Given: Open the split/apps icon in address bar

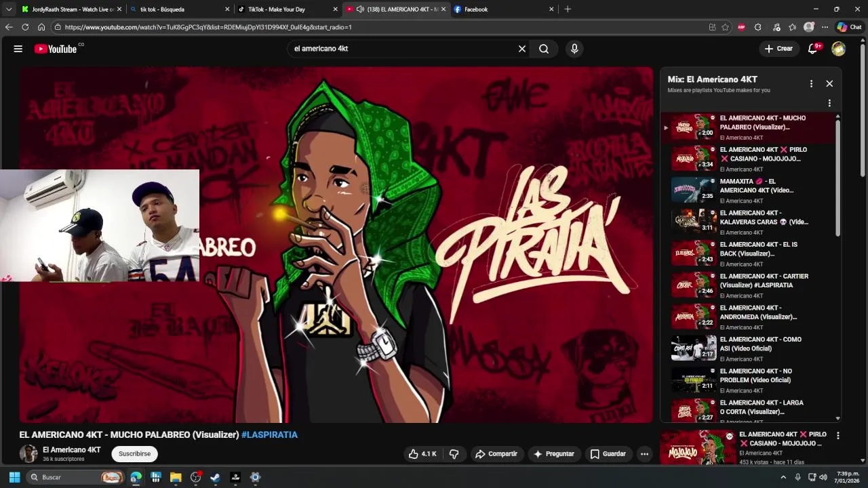Looking at the screenshot, I should pyautogui.click(x=712, y=27).
